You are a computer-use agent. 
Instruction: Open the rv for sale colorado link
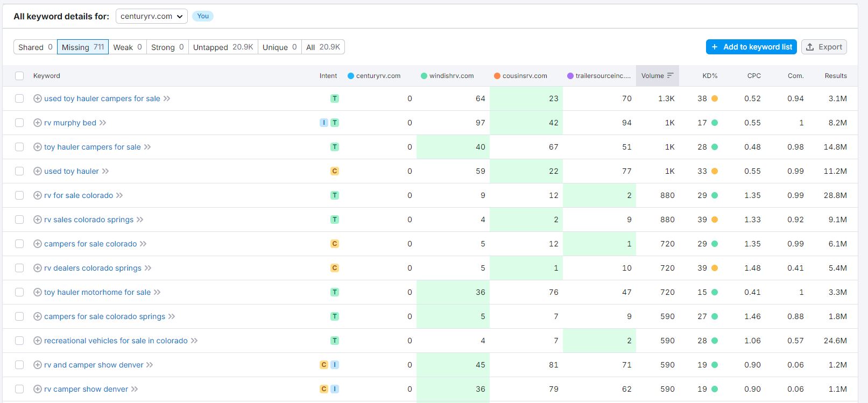click(x=79, y=195)
